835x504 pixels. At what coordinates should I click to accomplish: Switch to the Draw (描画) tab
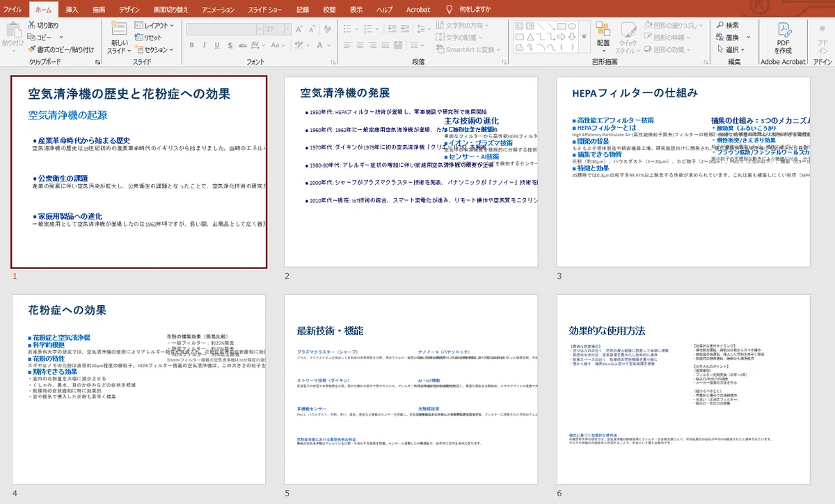99,9
